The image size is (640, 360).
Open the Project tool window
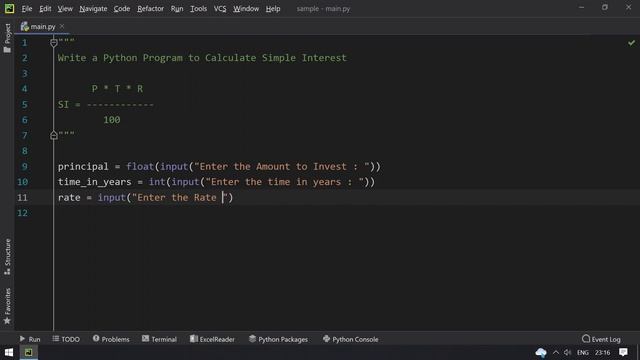[7, 38]
